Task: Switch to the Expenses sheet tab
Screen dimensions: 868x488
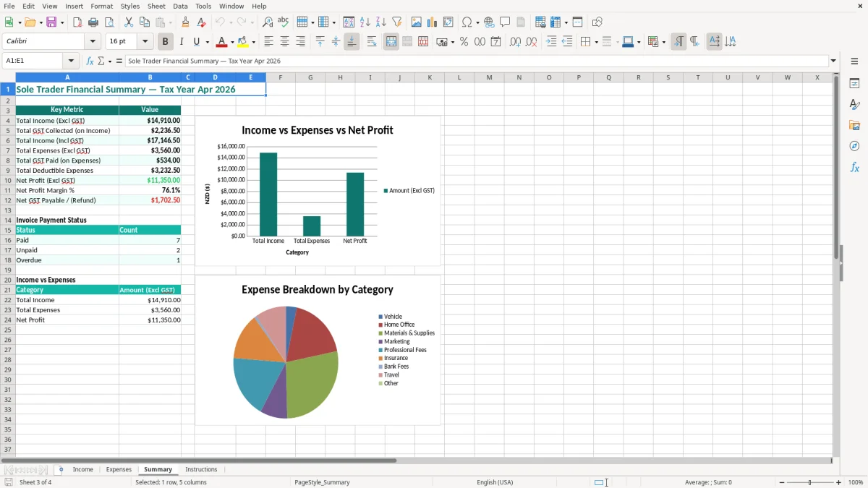Action: click(x=119, y=469)
